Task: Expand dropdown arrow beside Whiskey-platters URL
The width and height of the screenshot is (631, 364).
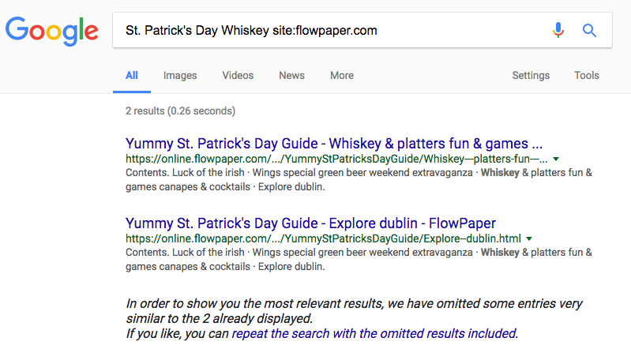Action: (x=556, y=159)
